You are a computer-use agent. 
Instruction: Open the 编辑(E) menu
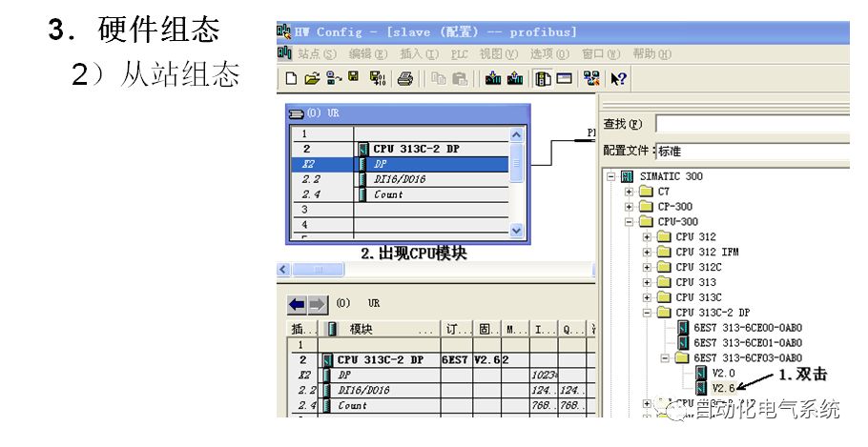tap(368, 53)
